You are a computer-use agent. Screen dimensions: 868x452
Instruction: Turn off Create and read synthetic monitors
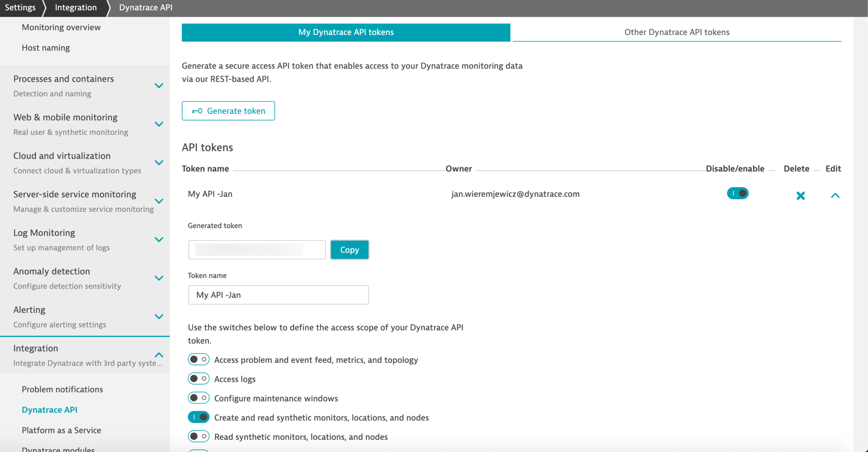199,417
